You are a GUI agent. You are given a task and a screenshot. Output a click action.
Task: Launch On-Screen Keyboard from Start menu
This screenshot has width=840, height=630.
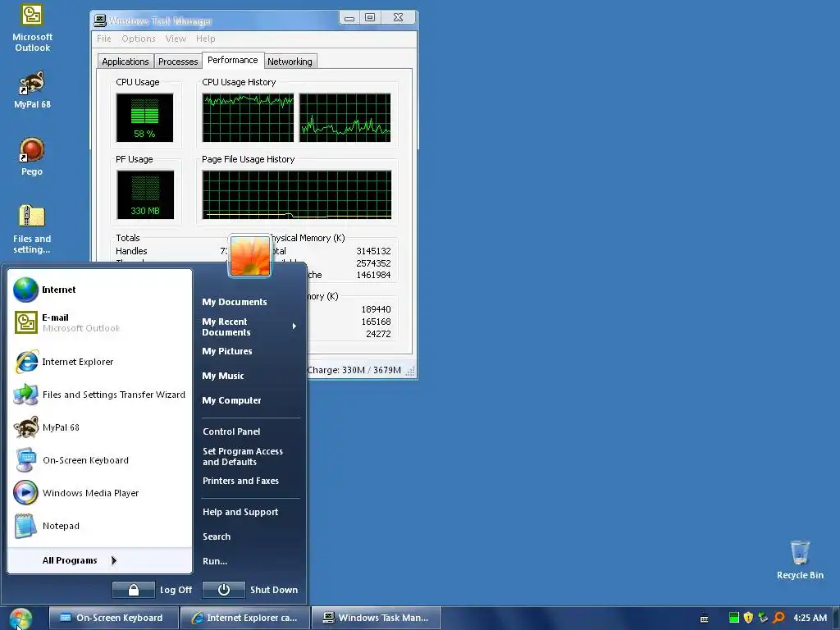click(99, 460)
